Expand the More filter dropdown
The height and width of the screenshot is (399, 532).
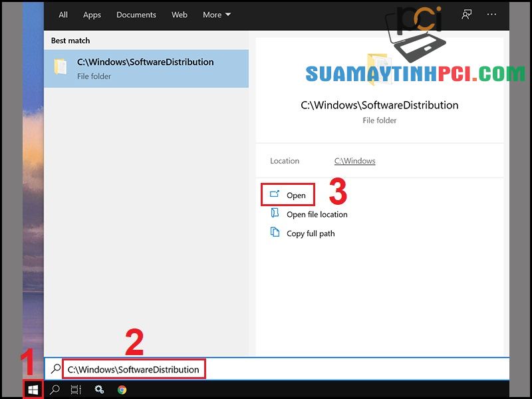(x=217, y=15)
